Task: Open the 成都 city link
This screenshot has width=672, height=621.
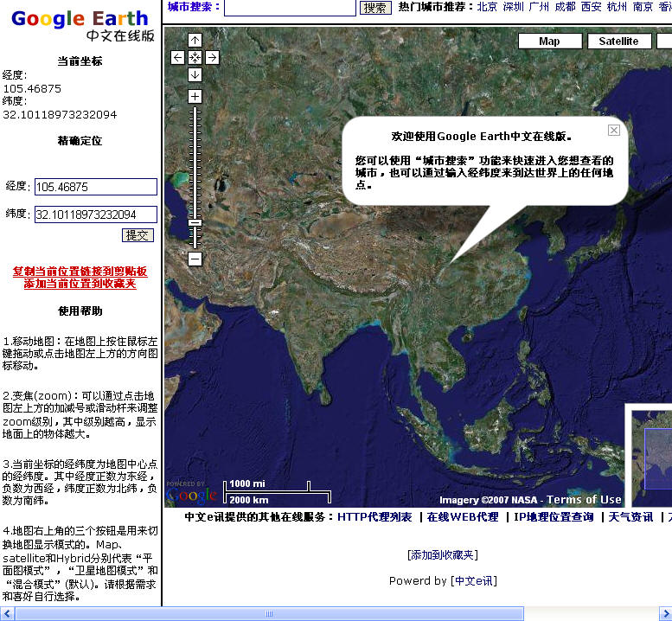Action: pyautogui.click(x=566, y=7)
